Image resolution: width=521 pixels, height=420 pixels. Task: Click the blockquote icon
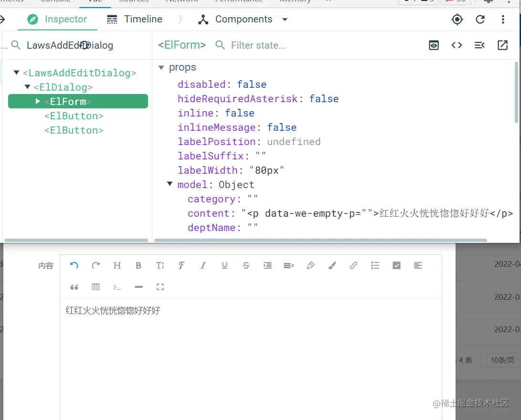click(x=74, y=287)
